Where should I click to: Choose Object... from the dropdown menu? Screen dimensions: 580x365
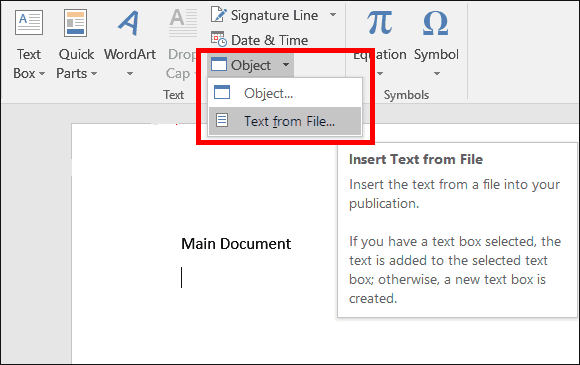pyautogui.click(x=285, y=93)
